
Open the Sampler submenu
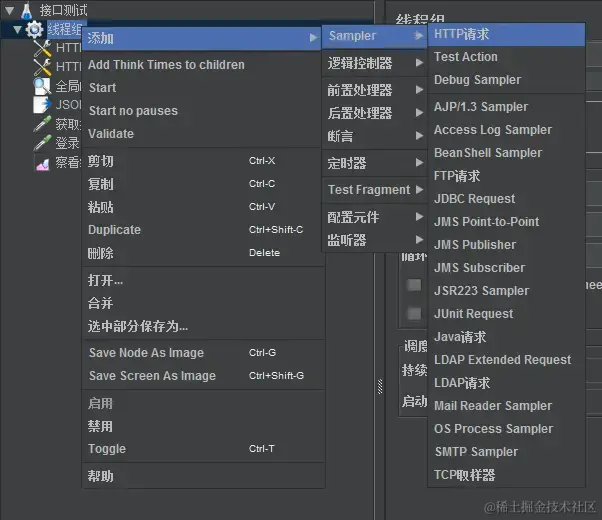[x=374, y=36]
